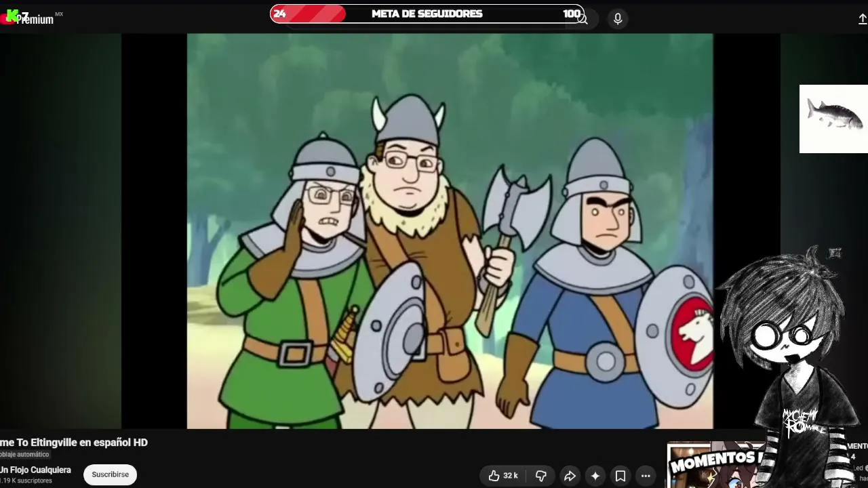Start voice search with the microphone icon
This screenshot has height=488, width=868.
pyautogui.click(x=618, y=19)
